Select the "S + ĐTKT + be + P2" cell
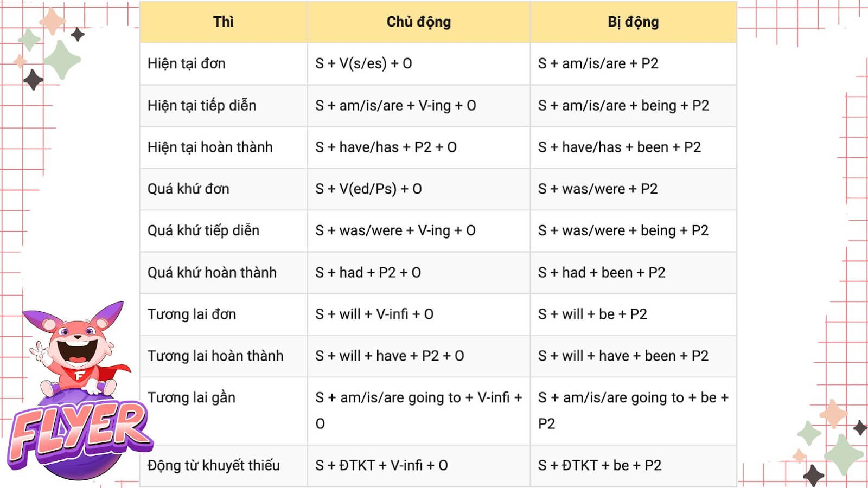The image size is (868, 488). tap(599, 466)
